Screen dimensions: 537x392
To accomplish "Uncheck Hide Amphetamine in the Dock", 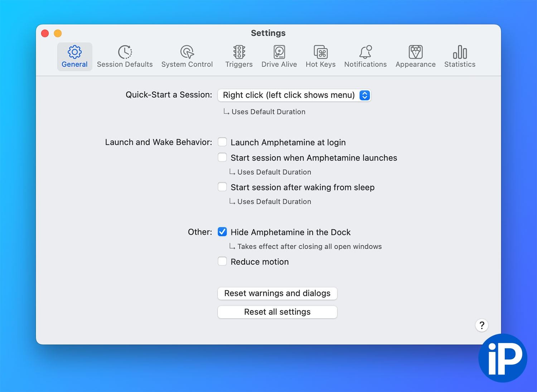I will [x=222, y=232].
